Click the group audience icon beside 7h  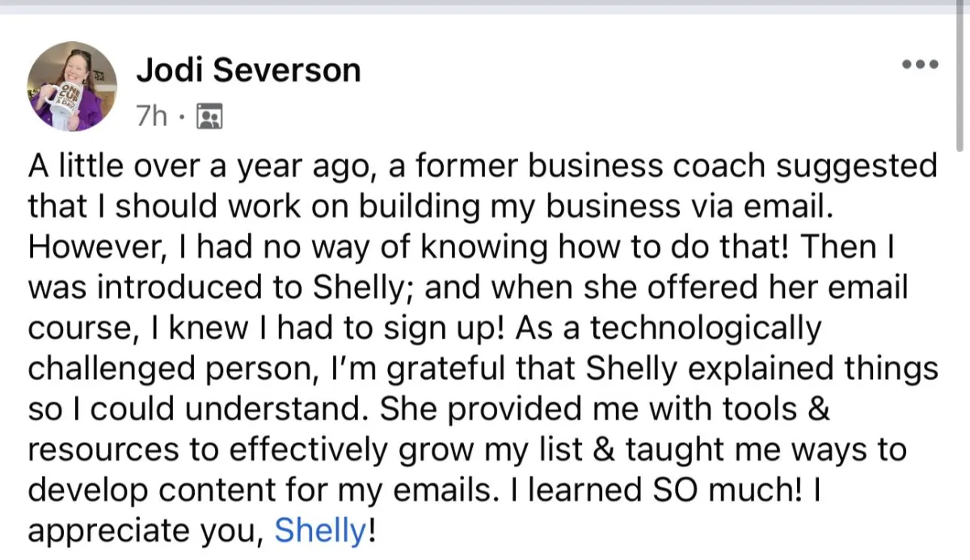209,118
